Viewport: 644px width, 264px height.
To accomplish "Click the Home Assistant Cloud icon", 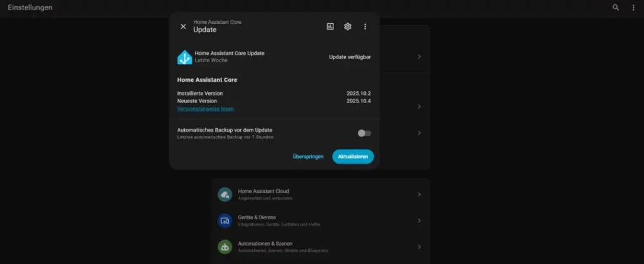I will (x=225, y=194).
